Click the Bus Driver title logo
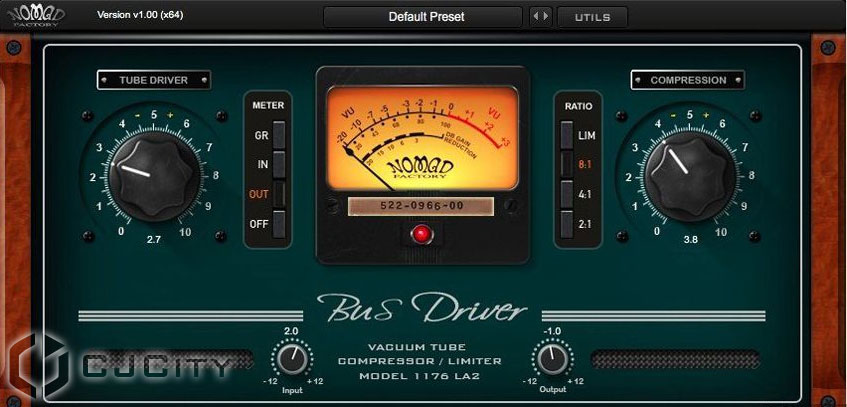 point(422,309)
